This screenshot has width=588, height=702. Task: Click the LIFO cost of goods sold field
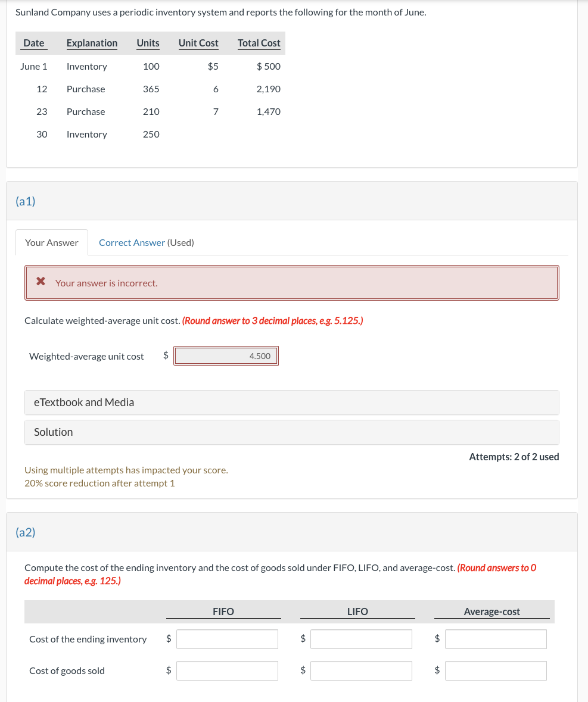click(x=361, y=670)
